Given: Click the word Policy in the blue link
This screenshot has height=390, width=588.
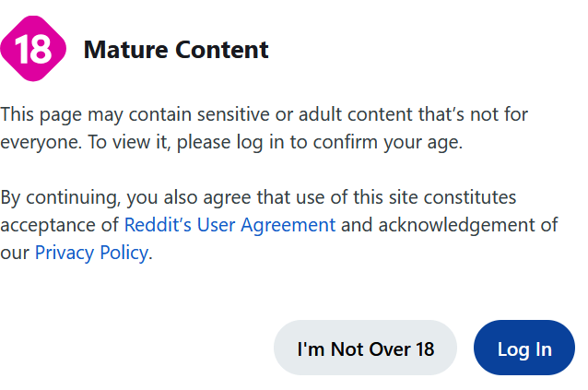Looking at the screenshot, I should [x=124, y=253].
